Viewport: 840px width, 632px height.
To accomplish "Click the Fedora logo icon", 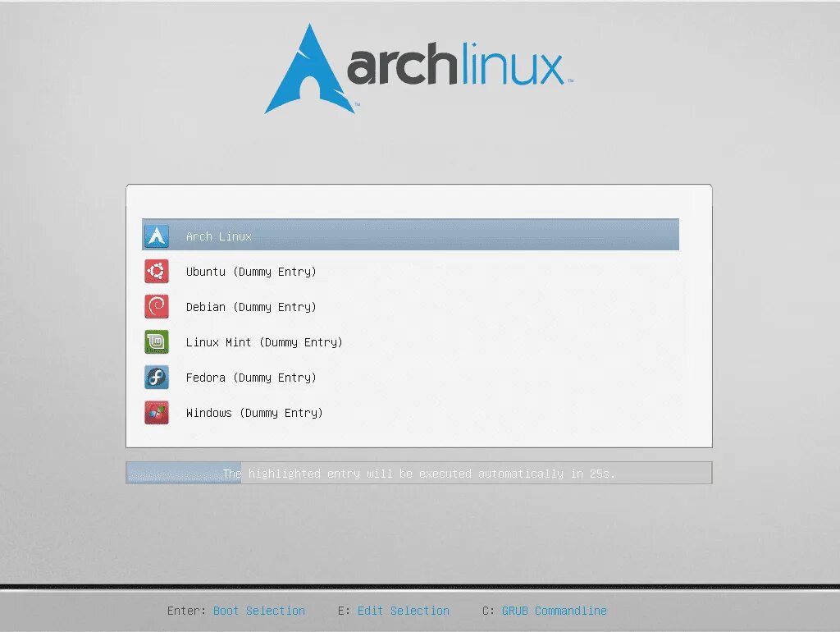I will coord(157,378).
